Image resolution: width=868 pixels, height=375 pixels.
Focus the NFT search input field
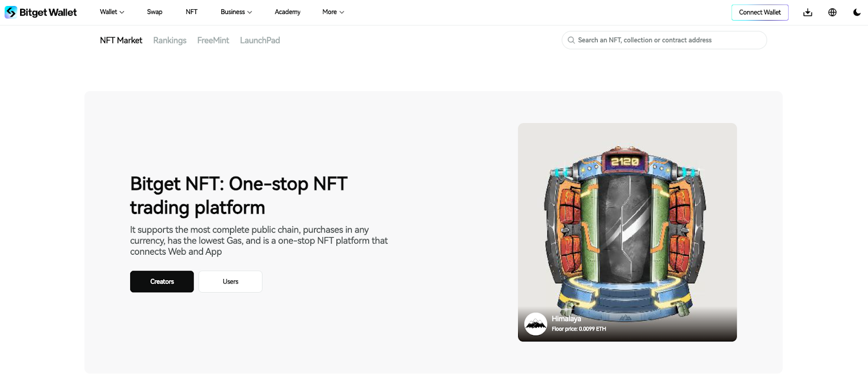(x=664, y=40)
